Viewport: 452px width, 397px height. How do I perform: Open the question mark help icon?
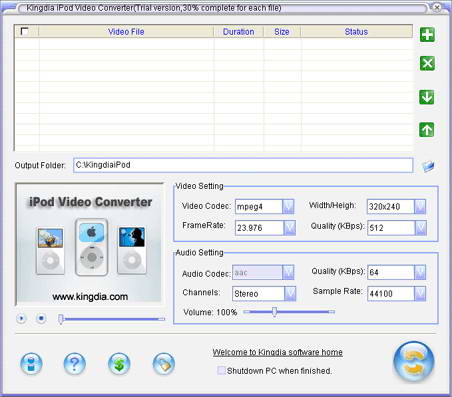tap(75, 364)
